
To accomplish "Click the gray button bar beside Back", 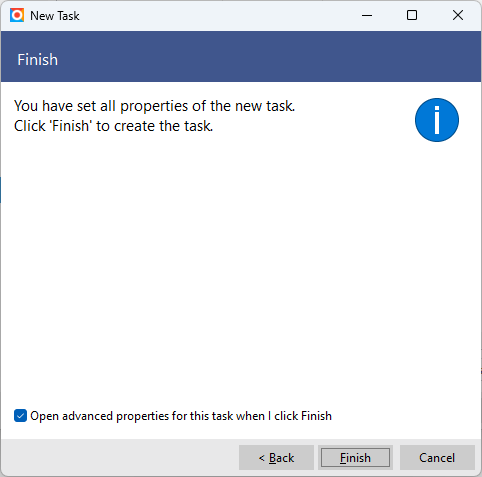I will (120, 458).
